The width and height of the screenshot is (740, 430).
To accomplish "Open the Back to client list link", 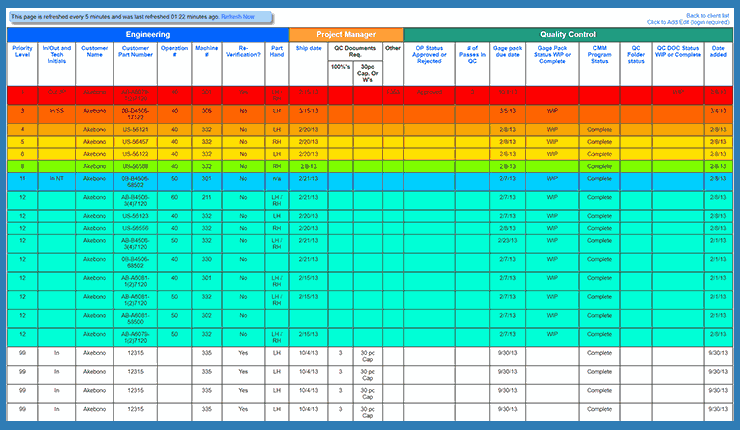I will [x=707, y=16].
